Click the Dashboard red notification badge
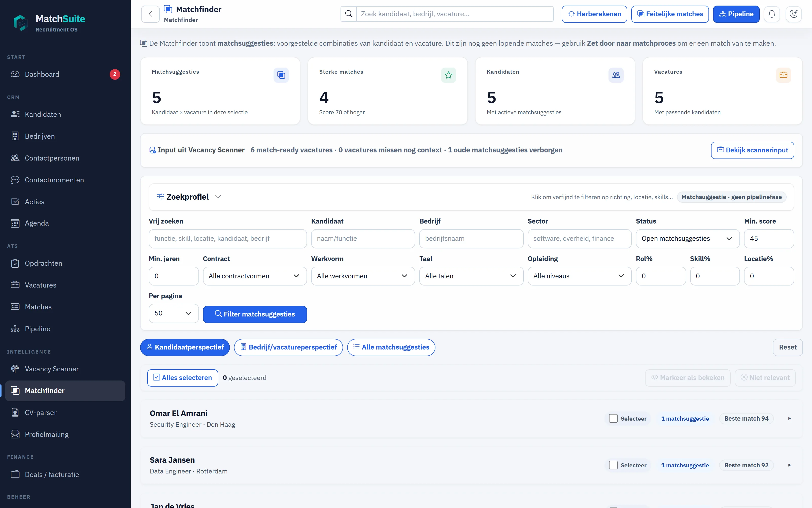Viewport: 812px width, 508px height. pos(115,74)
